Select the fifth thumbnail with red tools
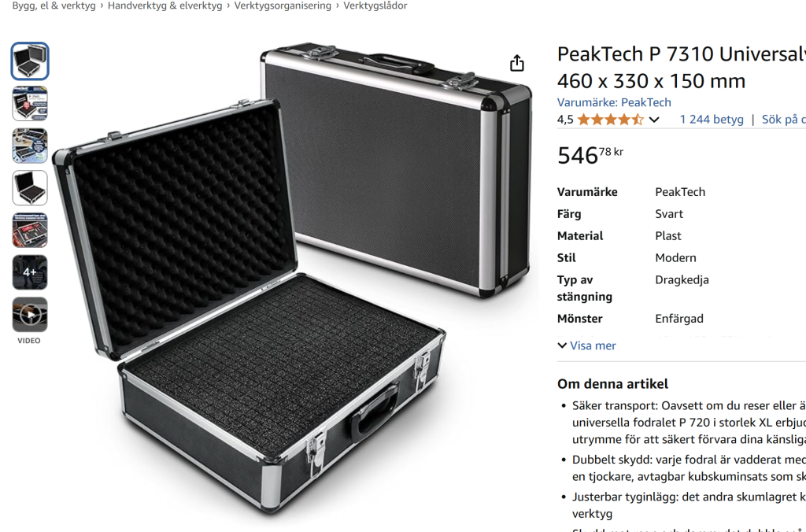Screen dimensions: 806x532 [x=30, y=230]
